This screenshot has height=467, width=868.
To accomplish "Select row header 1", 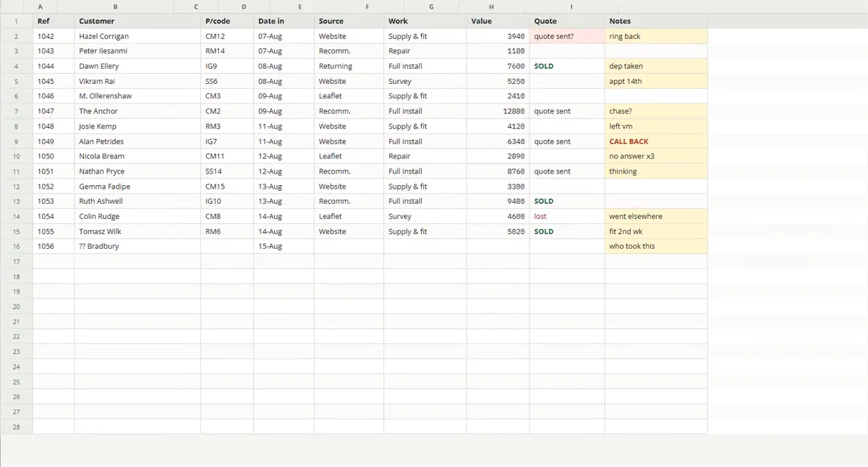I will tap(16, 21).
